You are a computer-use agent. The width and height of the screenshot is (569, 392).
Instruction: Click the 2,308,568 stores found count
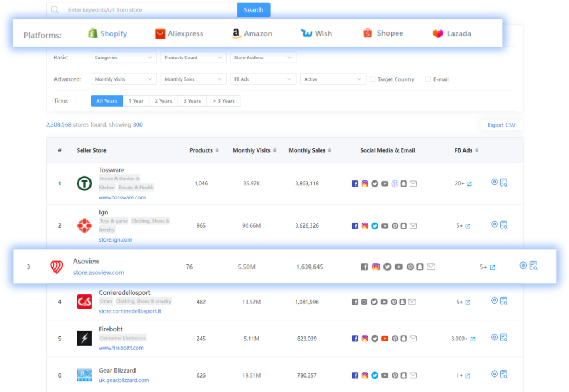click(x=59, y=124)
